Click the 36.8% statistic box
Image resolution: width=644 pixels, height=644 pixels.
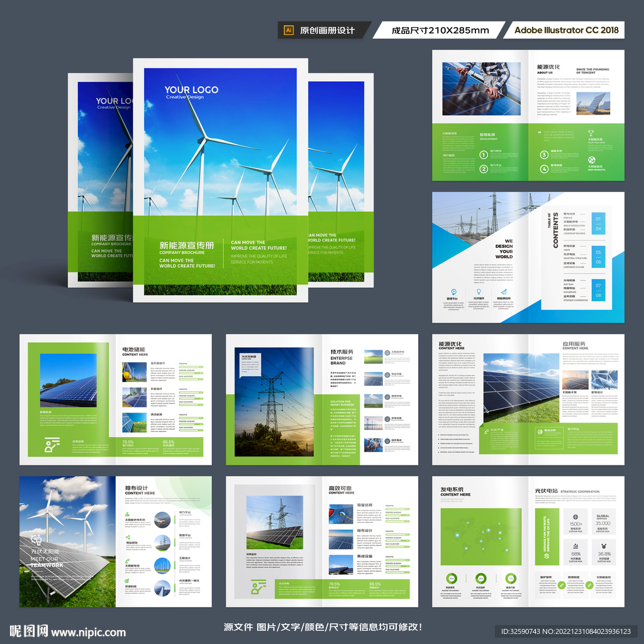(x=604, y=552)
